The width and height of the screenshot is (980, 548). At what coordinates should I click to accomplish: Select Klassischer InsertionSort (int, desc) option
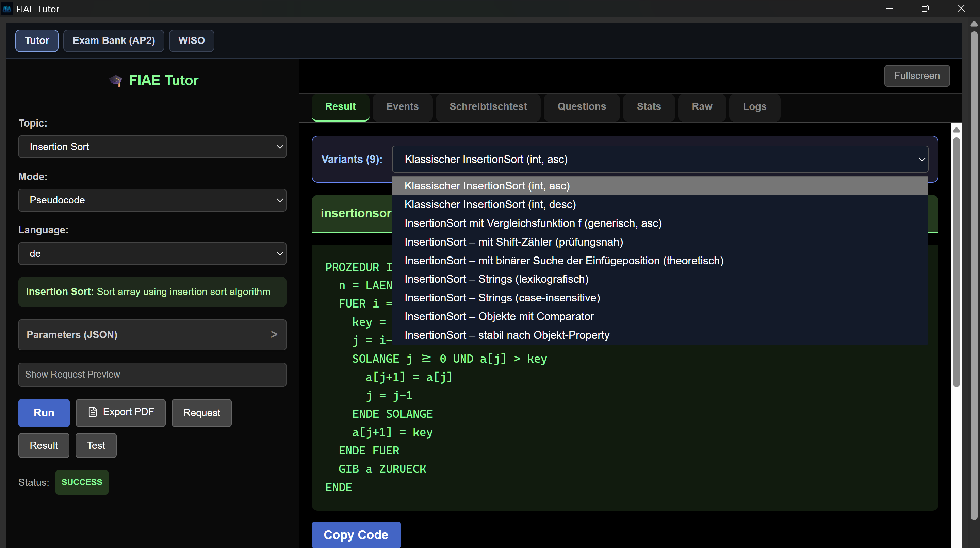click(660, 204)
